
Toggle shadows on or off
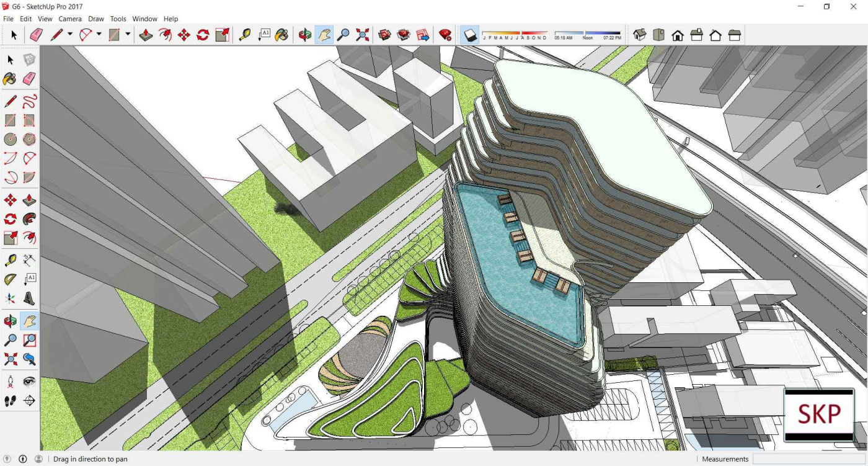(x=471, y=35)
